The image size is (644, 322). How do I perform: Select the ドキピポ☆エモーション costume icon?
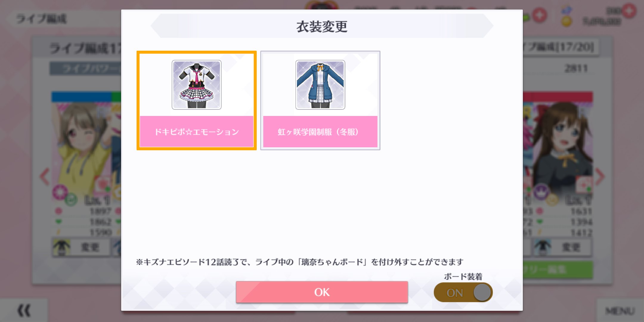196,85
